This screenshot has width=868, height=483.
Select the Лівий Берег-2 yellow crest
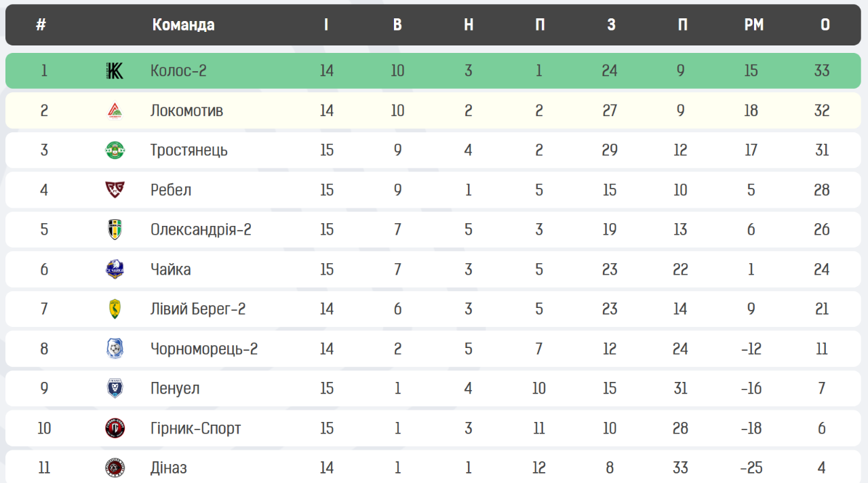pos(115,309)
